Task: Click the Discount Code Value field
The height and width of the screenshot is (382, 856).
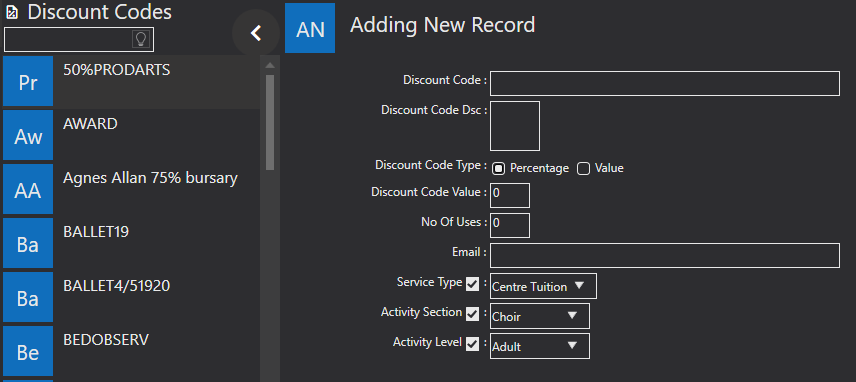Action: (510, 195)
